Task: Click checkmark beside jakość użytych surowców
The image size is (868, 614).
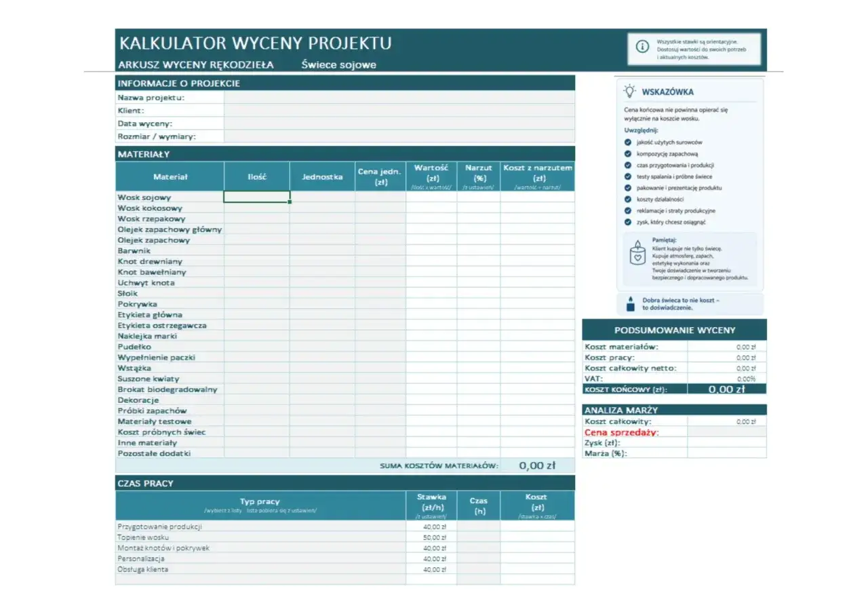Action: 628,142
